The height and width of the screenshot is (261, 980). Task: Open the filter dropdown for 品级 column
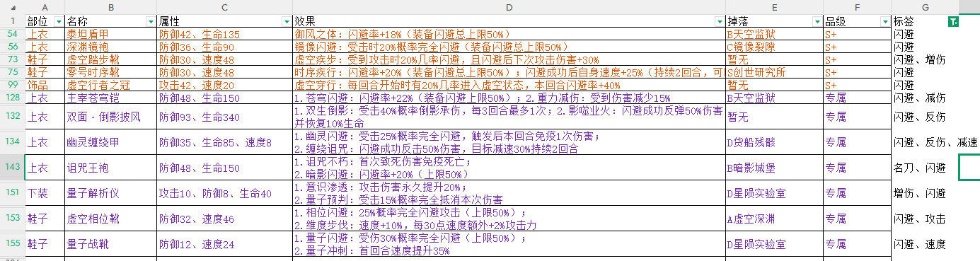point(884,22)
